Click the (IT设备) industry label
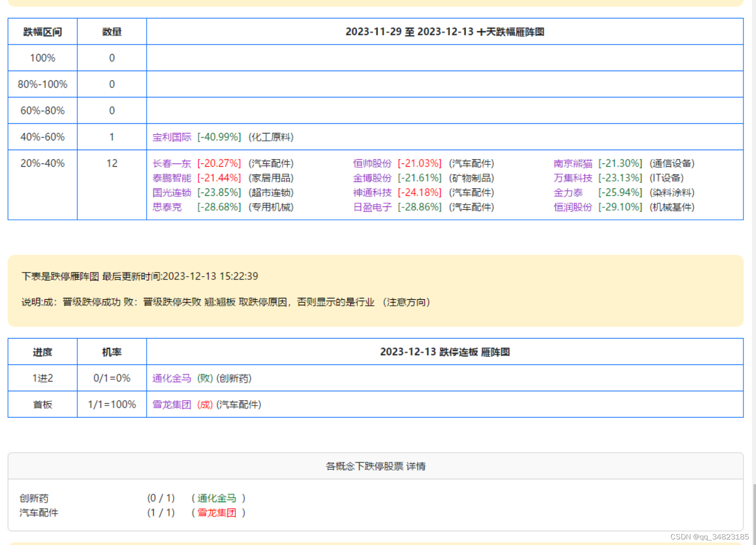This screenshot has height=545, width=756. coord(666,178)
